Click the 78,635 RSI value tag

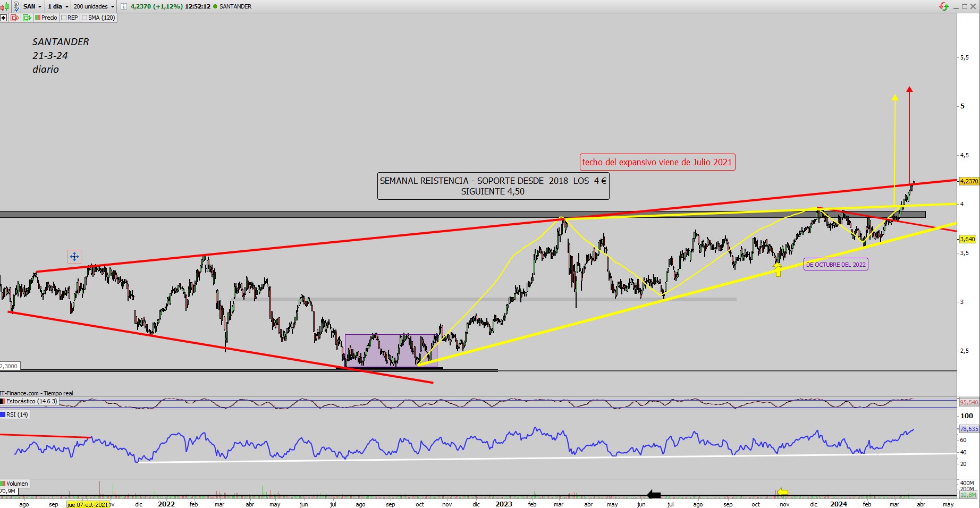(x=969, y=429)
